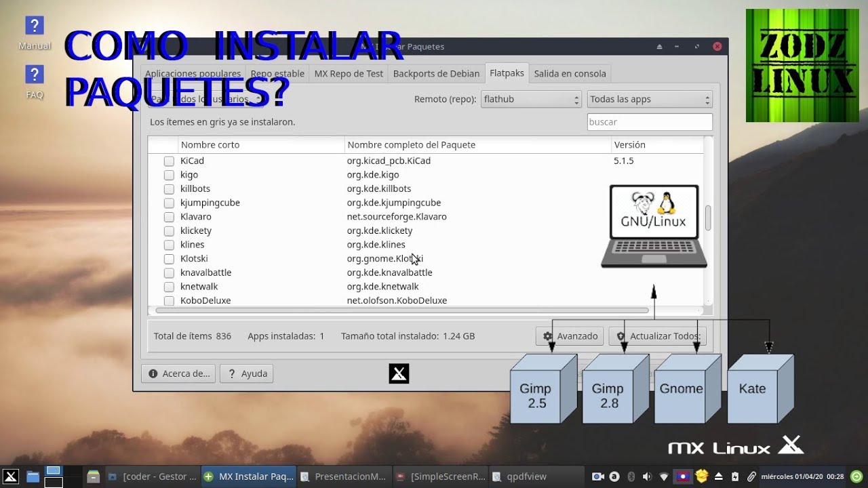Switch workspace using the taskbar pager
The width and height of the screenshot is (868, 488).
click(54, 476)
